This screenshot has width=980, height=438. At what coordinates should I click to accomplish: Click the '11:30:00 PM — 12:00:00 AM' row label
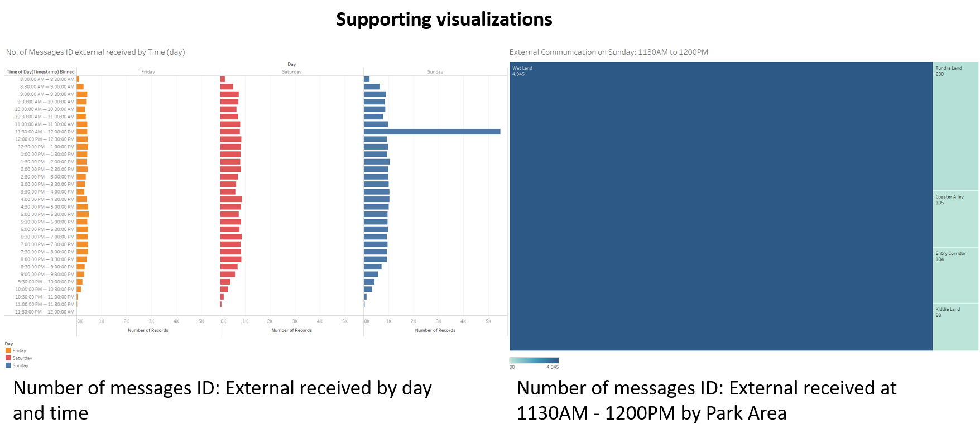pyautogui.click(x=44, y=312)
